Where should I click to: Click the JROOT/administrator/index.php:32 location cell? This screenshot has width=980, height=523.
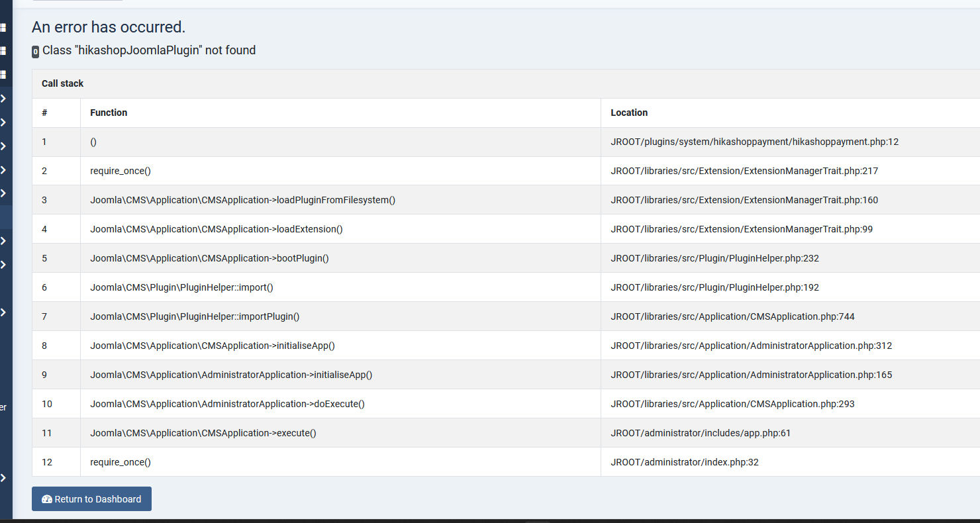pyautogui.click(x=685, y=462)
